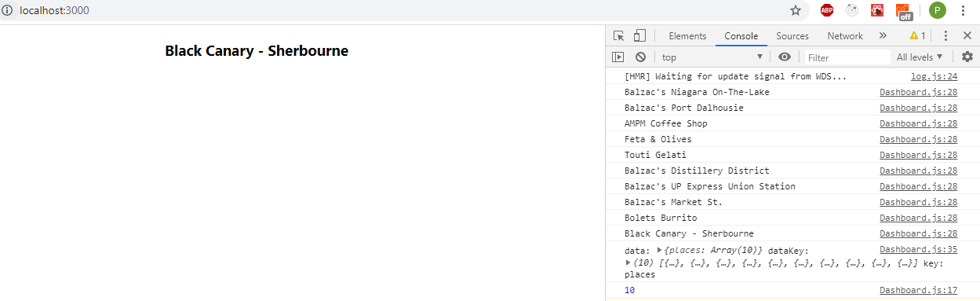The image size is (980, 301).
Task: Show the console sidebar
Action: [618, 57]
